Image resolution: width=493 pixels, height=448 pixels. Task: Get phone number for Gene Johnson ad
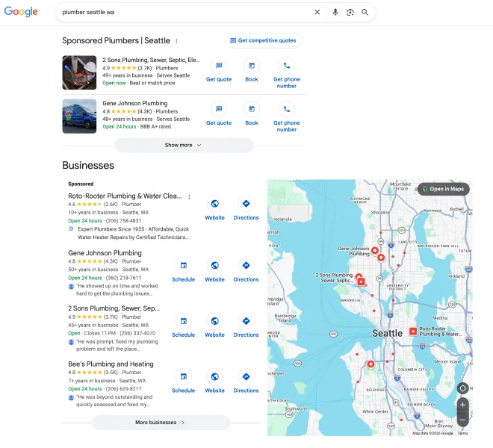coord(286,117)
